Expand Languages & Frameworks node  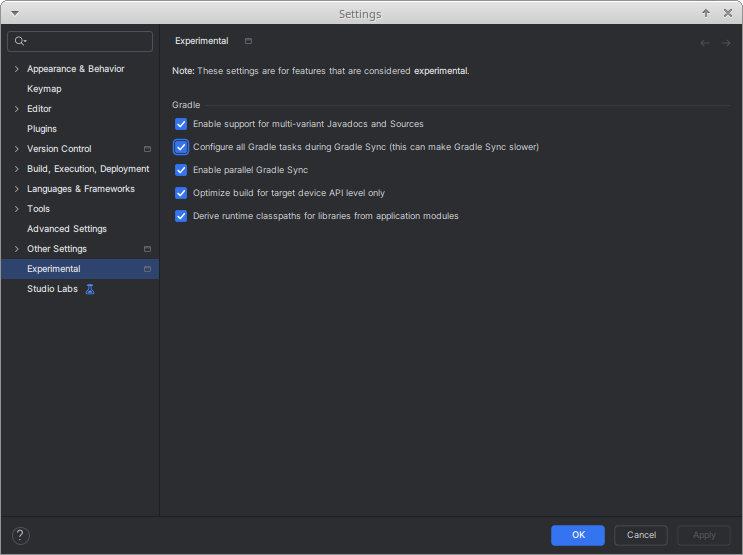[x=17, y=189]
